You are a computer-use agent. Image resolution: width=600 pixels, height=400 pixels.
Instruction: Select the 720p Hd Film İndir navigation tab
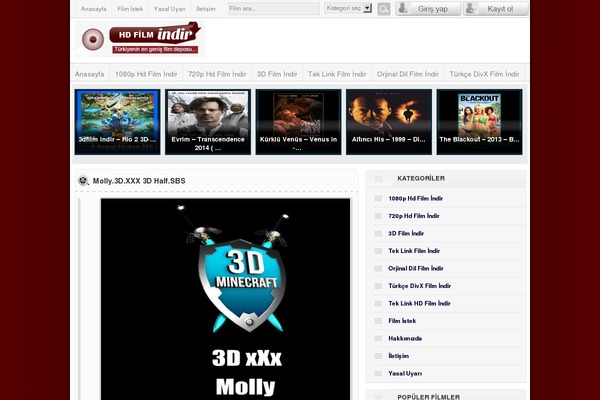pyautogui.click(x=217, y=74)
